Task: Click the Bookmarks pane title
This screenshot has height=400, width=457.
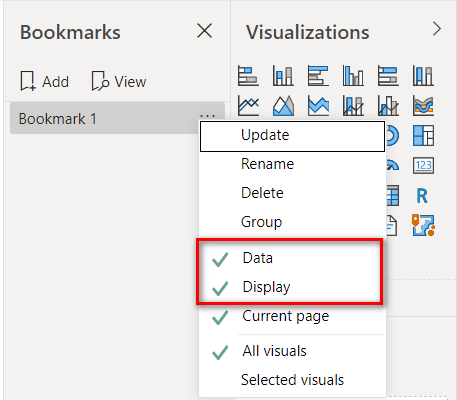Action: [70, 32]
